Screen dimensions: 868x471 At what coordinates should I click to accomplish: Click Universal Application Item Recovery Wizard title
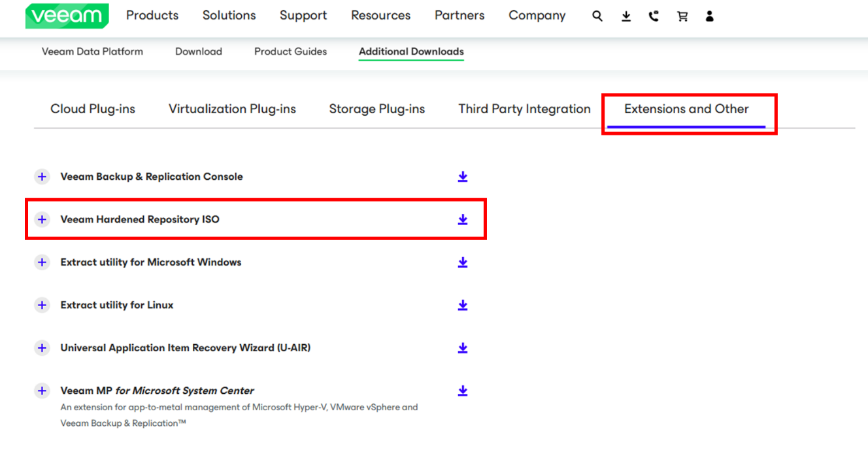[x=186, y=348]
